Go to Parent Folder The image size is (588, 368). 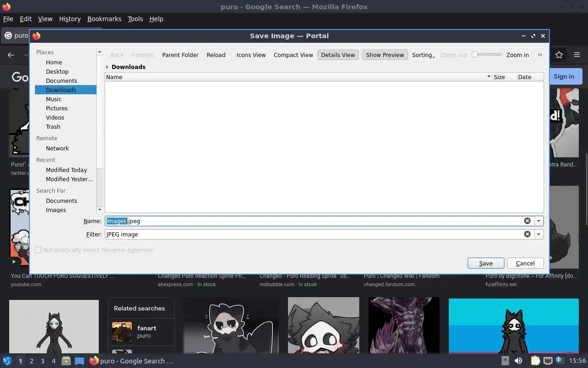pos(180,55)
